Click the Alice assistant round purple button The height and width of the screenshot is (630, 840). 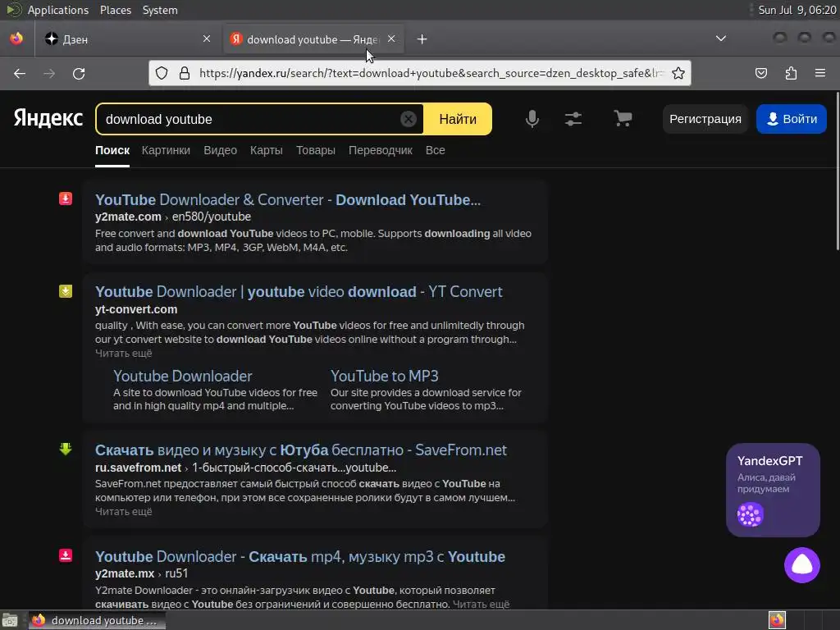[x=802, y=564]
